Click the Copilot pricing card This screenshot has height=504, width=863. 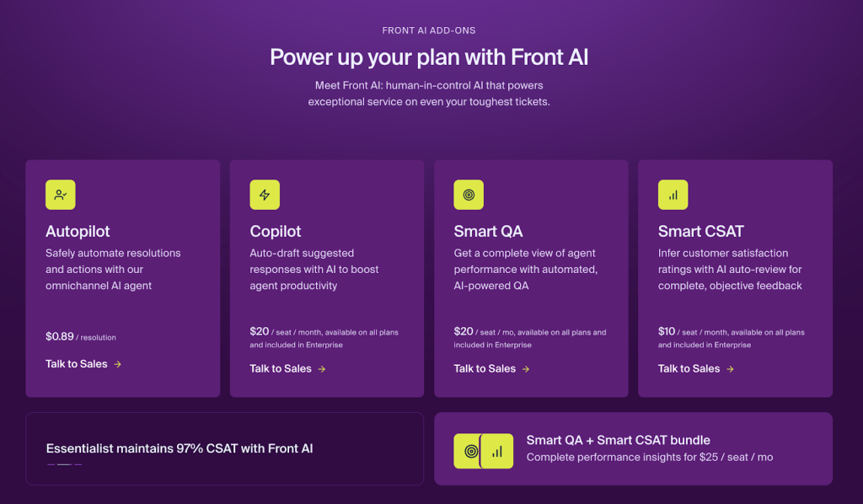(x=327, y=278)
